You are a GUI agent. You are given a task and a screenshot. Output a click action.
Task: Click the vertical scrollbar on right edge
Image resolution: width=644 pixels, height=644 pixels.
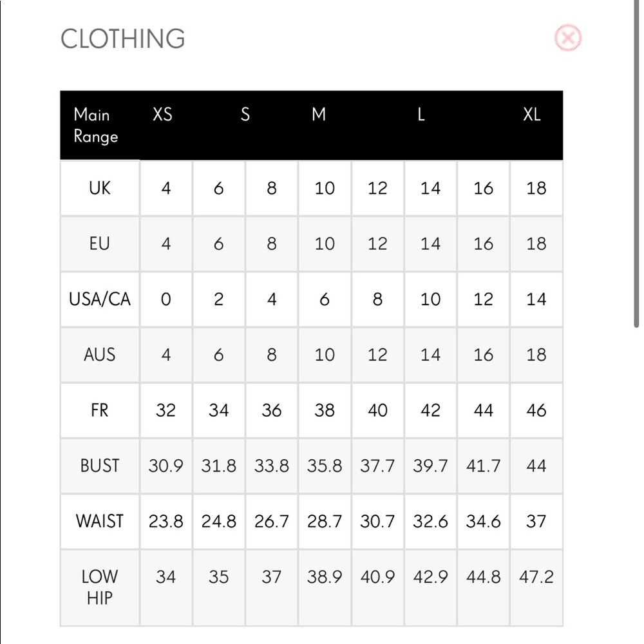click(x=636, y=164)
